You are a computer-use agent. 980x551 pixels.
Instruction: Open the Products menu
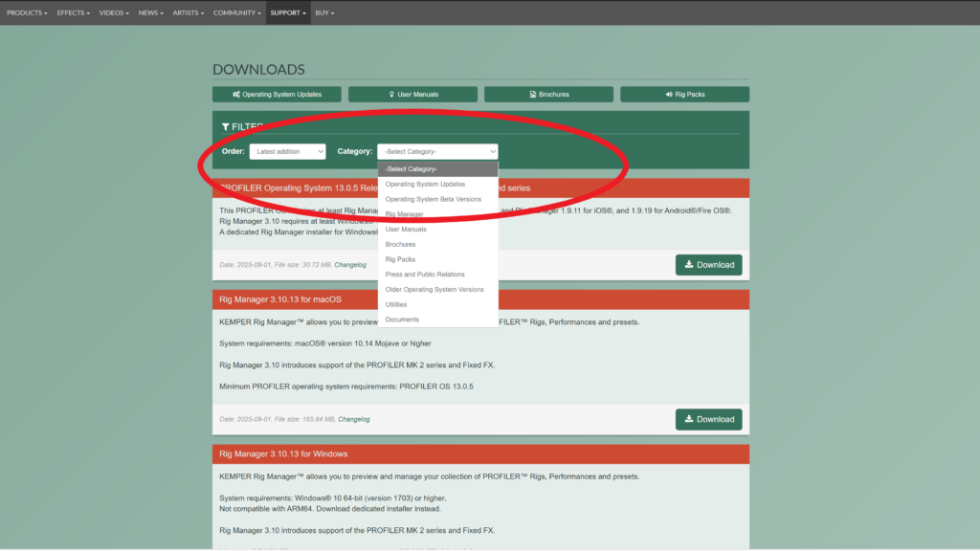tap(27, 13)
